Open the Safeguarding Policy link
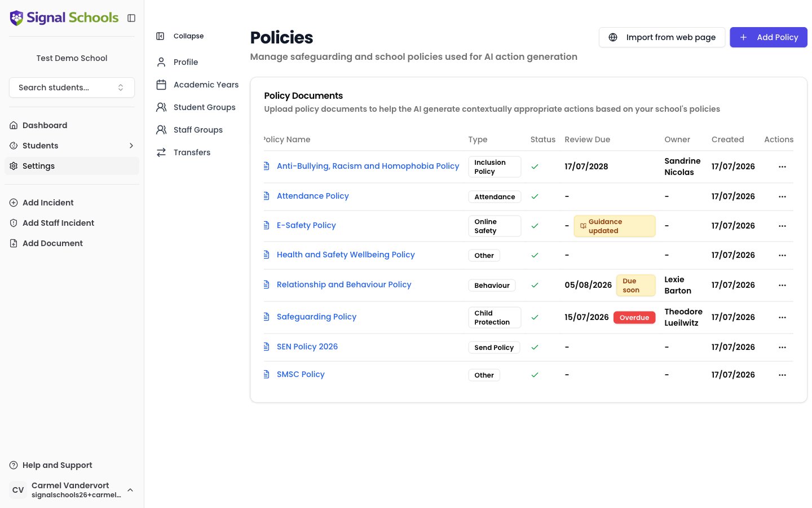Viewport: 812px width, 508px height. coord(316,317)
